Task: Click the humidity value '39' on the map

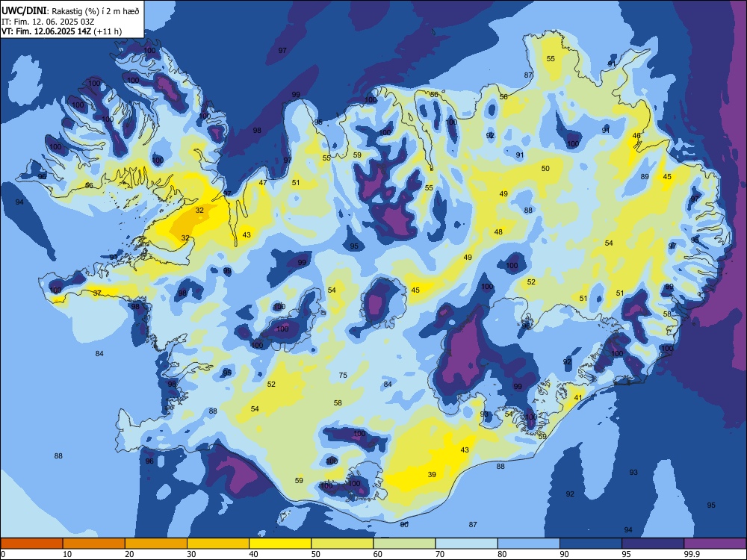Action: pos(432,474)
